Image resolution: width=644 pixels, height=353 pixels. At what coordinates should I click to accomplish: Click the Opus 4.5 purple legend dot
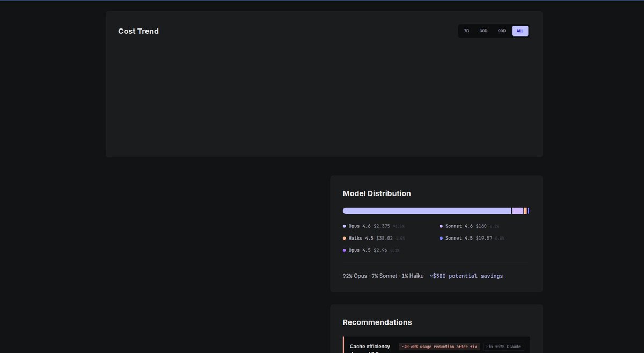(345, 250)
